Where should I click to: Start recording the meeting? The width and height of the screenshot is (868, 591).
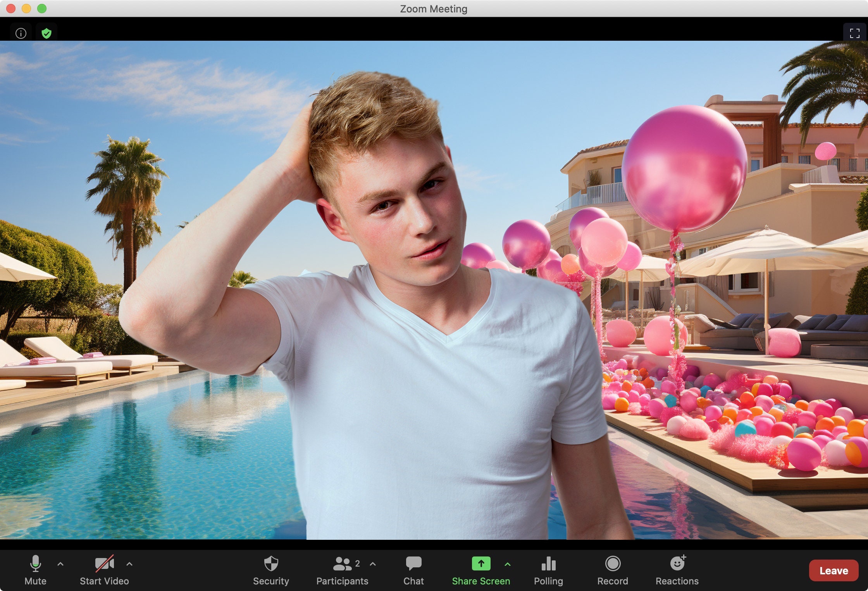tap(613, 569)
